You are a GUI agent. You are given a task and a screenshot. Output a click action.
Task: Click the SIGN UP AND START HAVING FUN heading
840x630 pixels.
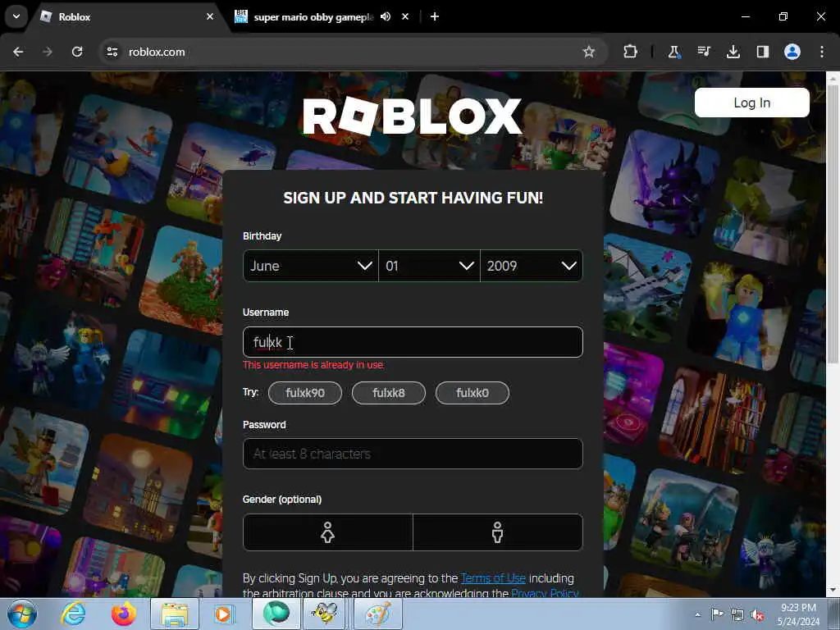pyautogui.click(x=413, y=198)
